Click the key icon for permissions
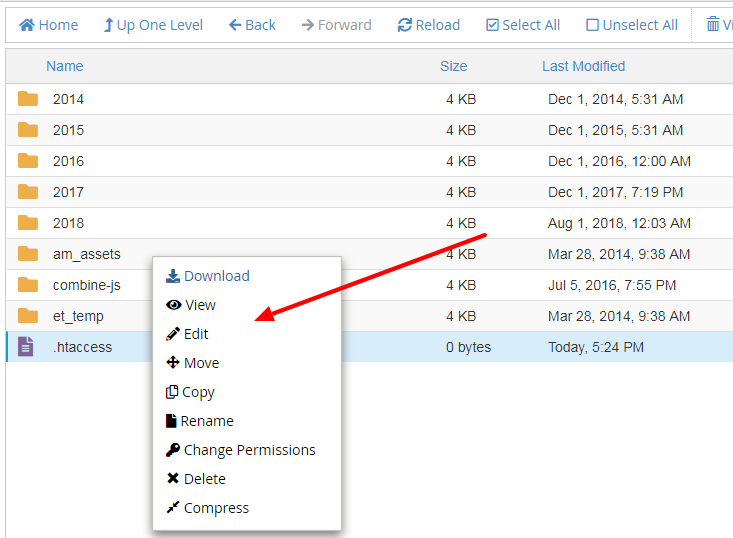Screen dimensions: 733x538 173,450
